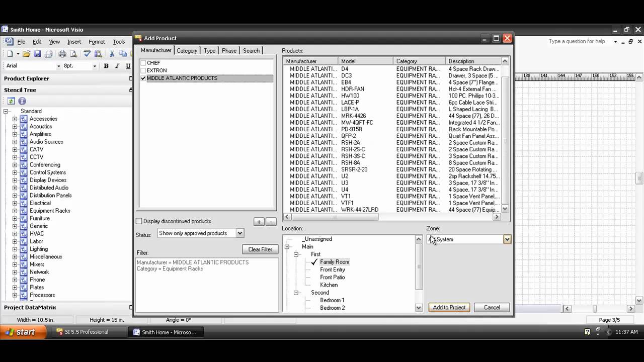This screenshot has width=644, height=362.
Task: Open the Format menu
Action: 97,42
